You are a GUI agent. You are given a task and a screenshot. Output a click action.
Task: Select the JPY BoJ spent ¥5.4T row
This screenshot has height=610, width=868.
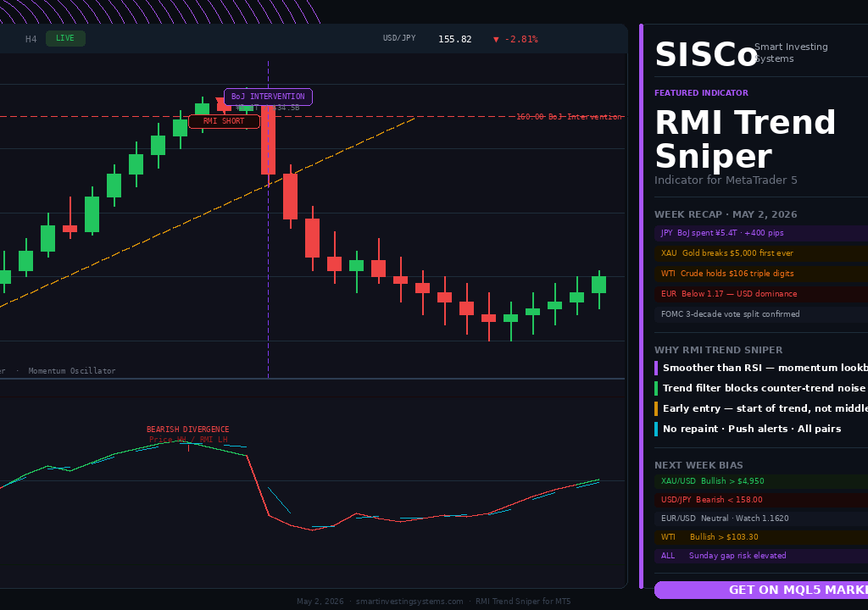coord(761,233)
